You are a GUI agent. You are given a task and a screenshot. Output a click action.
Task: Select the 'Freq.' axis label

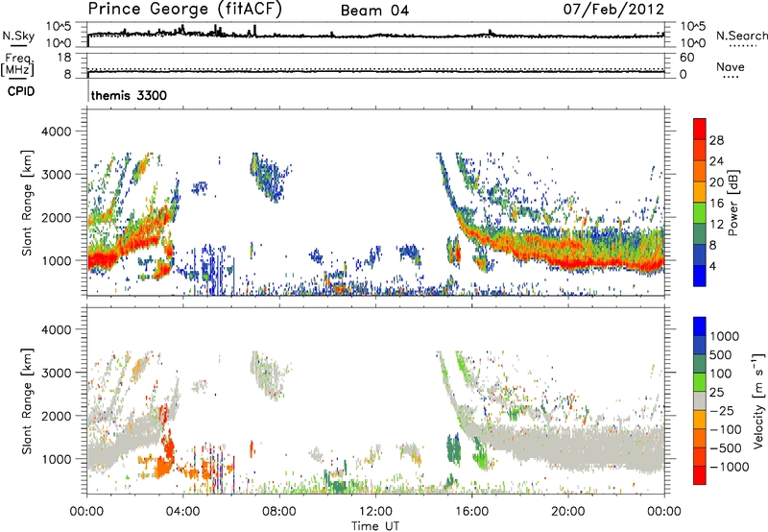click(18, 59)
